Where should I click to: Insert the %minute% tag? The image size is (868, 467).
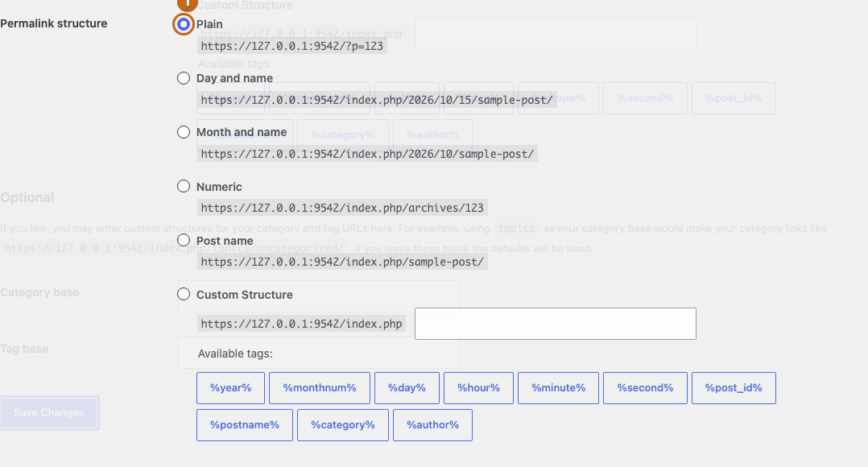559,388
